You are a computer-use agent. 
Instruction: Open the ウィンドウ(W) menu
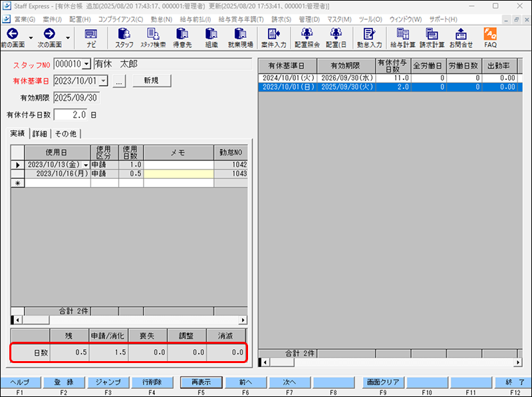pyautogui.click(x=406, y=19)
